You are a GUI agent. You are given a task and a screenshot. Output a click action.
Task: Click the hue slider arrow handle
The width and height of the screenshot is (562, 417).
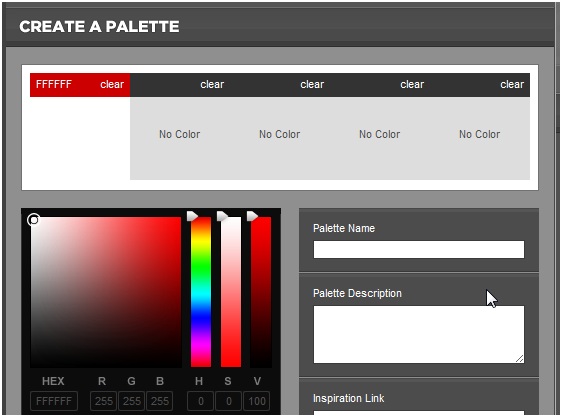coord(192,216)
